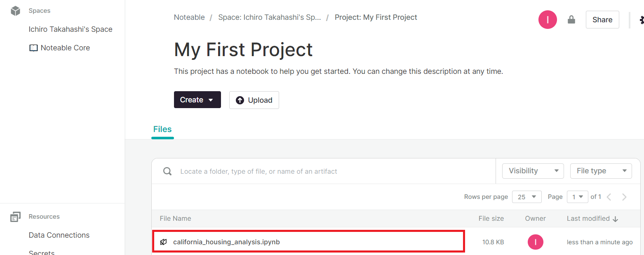Viewport: 644px width, 255px height.
Task: Open Ichiro Takahashi's Space in sidebar
Action: (x=71, y=29)
